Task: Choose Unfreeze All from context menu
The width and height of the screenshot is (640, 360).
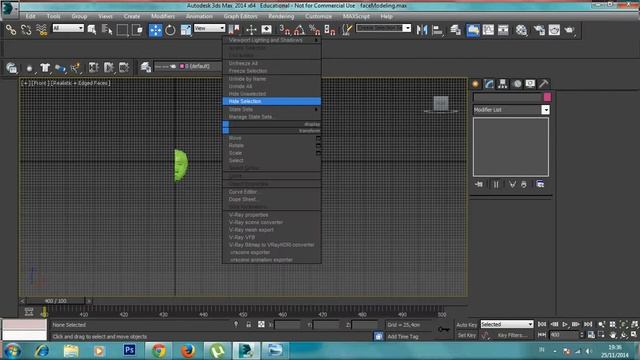Action: click(x=272, y=63)
